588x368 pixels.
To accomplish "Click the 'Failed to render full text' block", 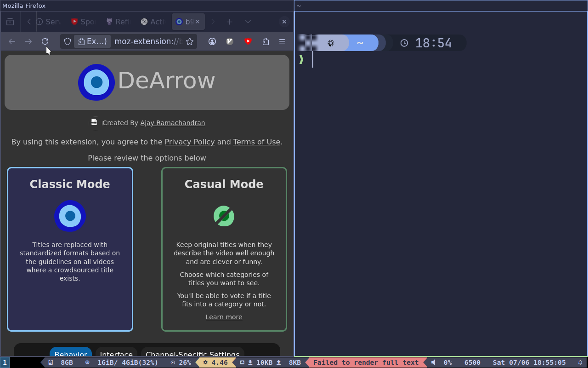I will pyautogui.click(x=366, y=362).
